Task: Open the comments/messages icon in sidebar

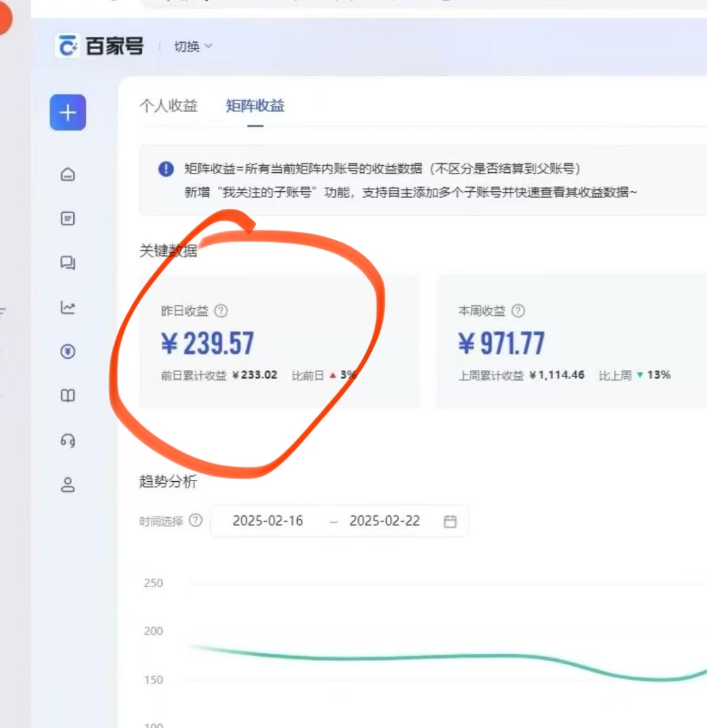Action: pyautogui.click(x=67, y=263)
